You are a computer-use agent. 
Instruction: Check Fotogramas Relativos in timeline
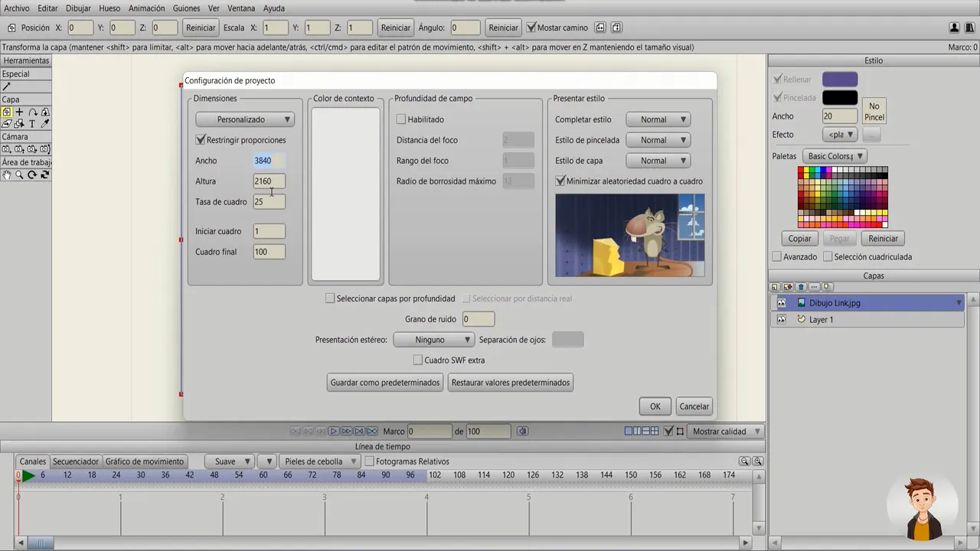click(369, 461)
